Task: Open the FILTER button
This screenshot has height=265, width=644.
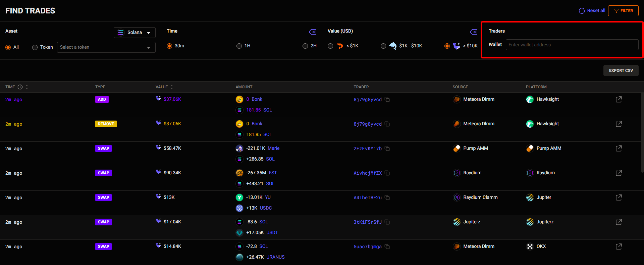Action: 624,11
